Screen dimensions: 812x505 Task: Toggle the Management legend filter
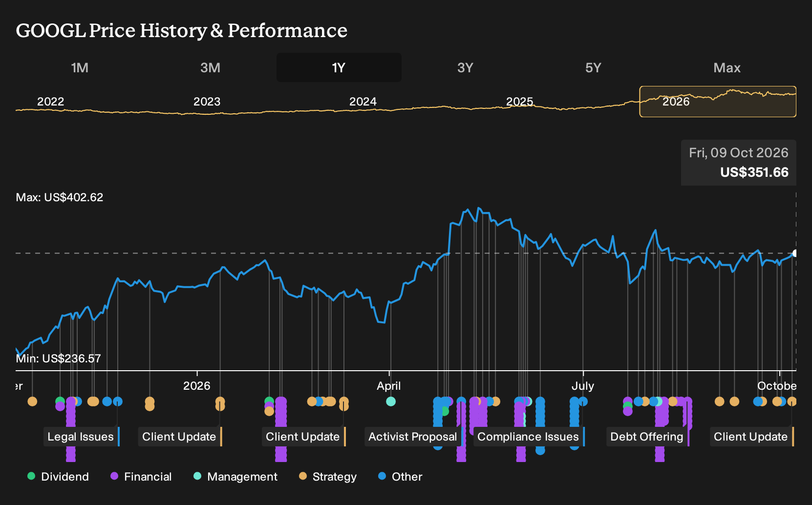235,477
